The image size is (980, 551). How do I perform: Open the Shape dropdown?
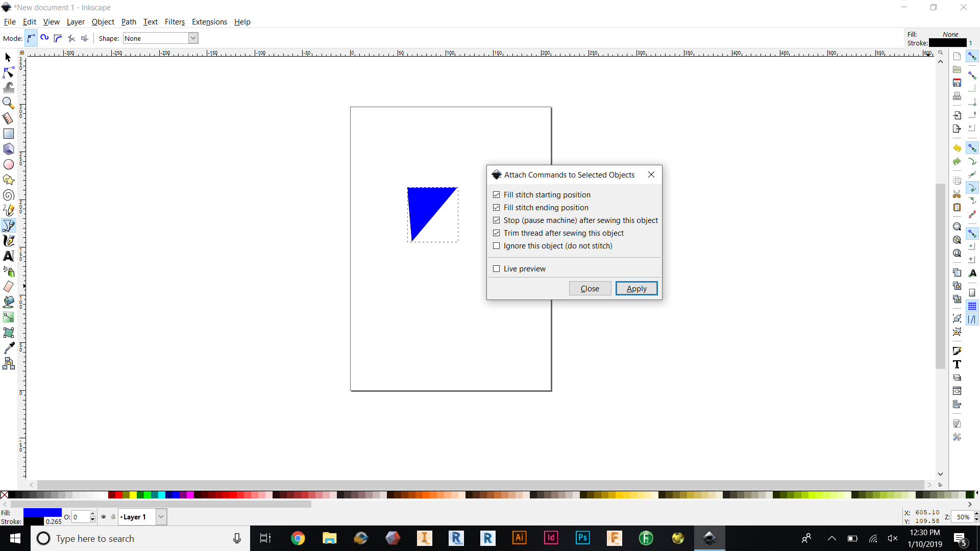point(193,38)
